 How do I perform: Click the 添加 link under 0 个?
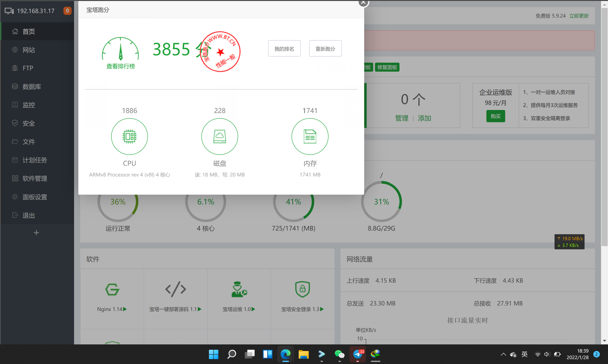pos(424,118)
